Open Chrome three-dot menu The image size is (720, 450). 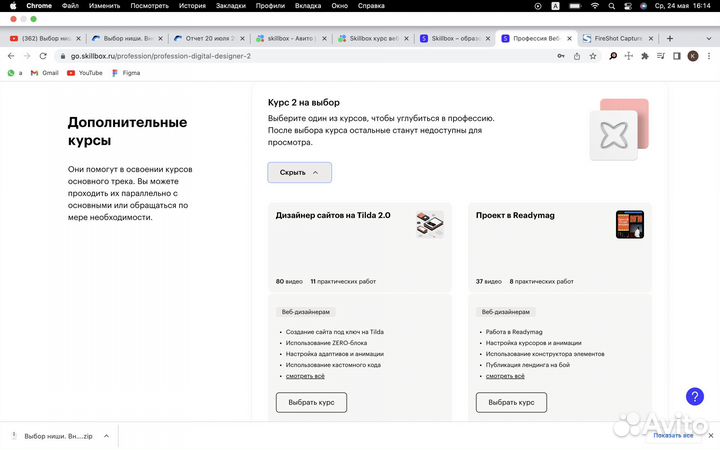pyautogui.click(x=709, y=56)
